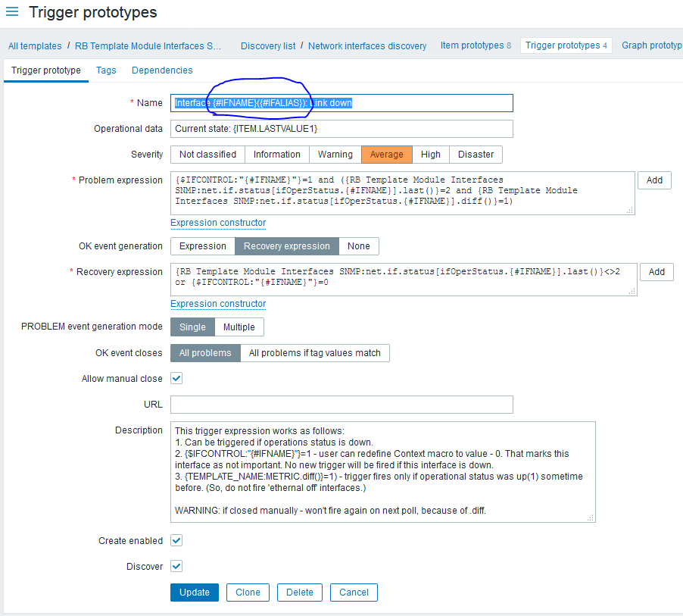Choose Recovery expression for OK event
Viewport: 683px width, 616px height.
287,246
